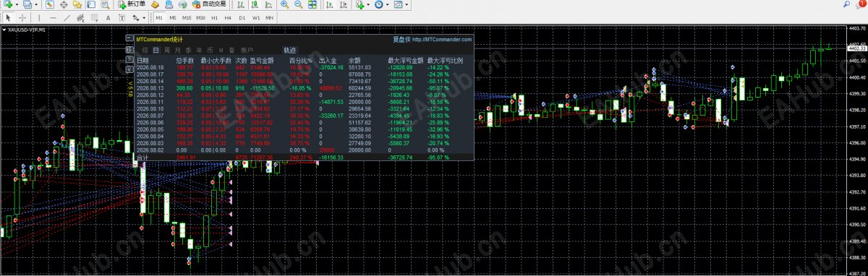
Task: Open a new chart from the toolbar
Action: coord(8,5)
